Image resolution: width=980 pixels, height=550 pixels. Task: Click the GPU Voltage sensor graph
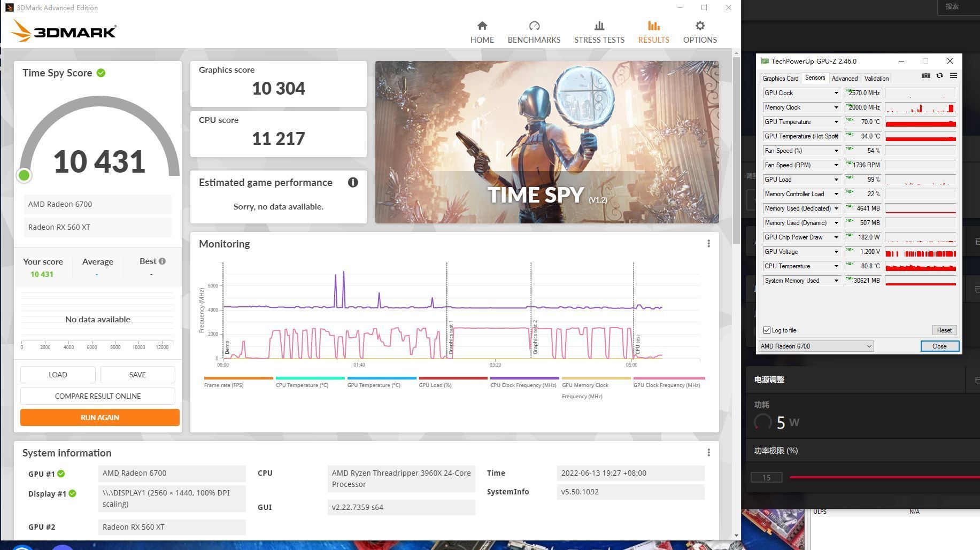coord(921,252)
